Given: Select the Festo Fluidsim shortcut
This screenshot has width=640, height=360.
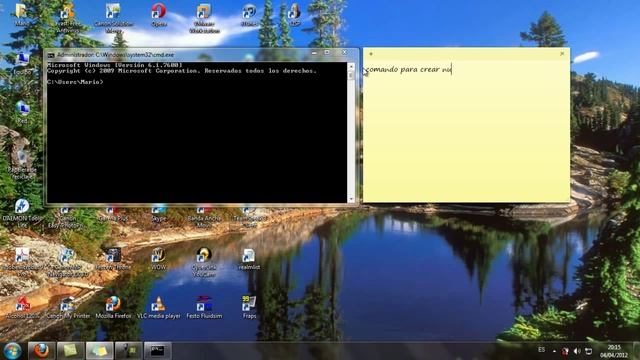Looking at the screenshot, I should tap(204, 308).
